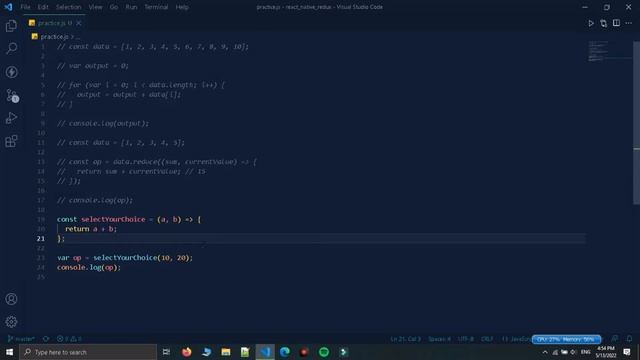Screen dimensions: 640x360
Task: Open the Extensions view
Action: click(x=11, y=141)
